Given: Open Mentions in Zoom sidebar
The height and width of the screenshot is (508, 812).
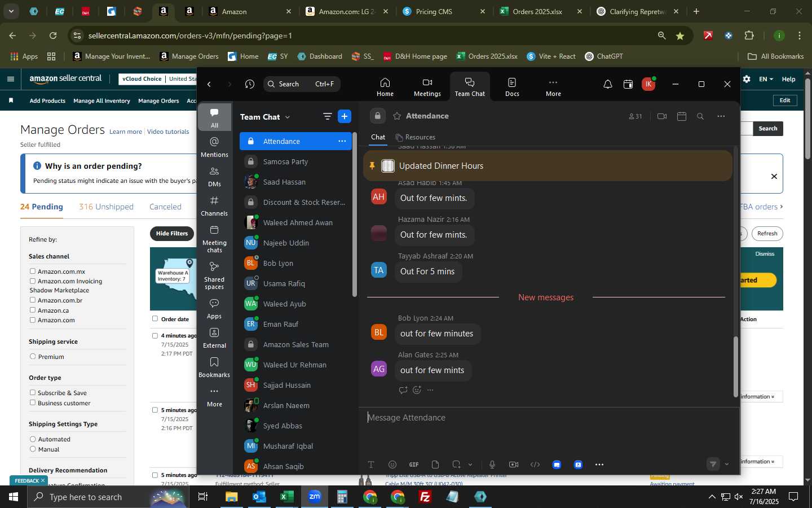Looking at the screenshot, I should coord(214,147).
